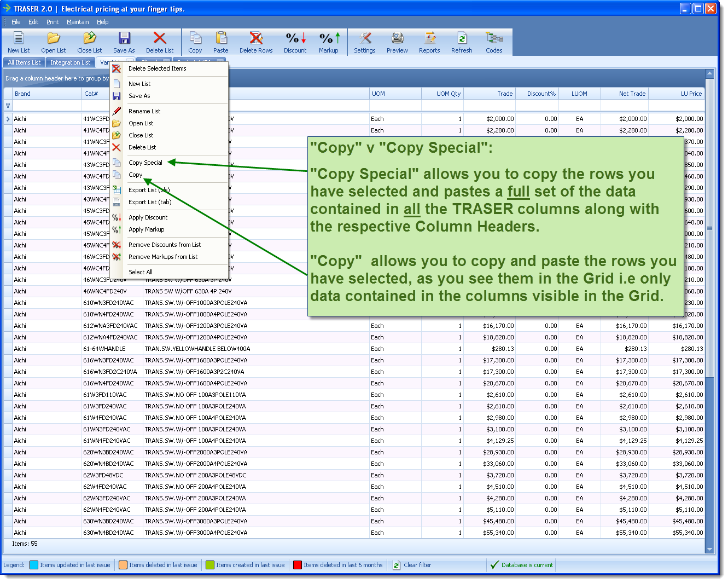Select the 61-64WHANDLE catalogue cell
Screen dimensions: 728x583
112,349
